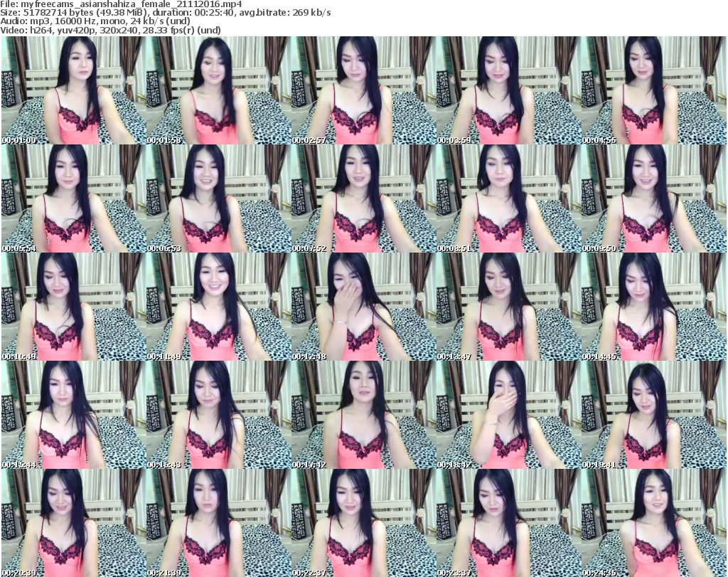Select the thumbnail frame stamped 00:11:49
This screenshot has width=728, height=577.
pos(219,307)
